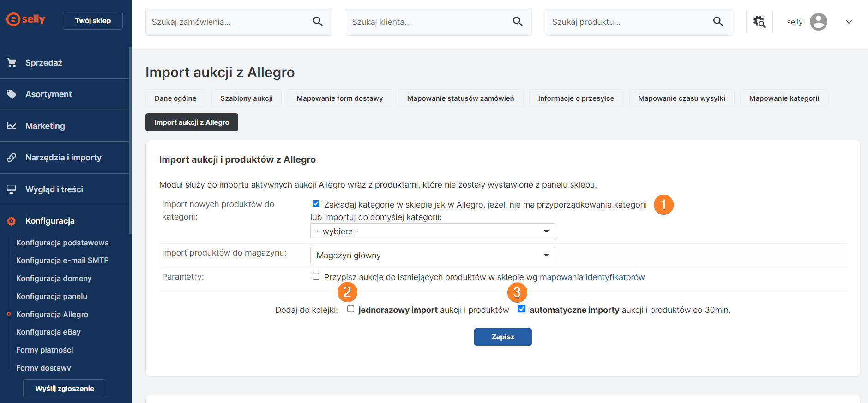Click the Selly logo icon
The width and height of the screenshot is (868, 403).
pyautogui.click(x=13, y=19)
